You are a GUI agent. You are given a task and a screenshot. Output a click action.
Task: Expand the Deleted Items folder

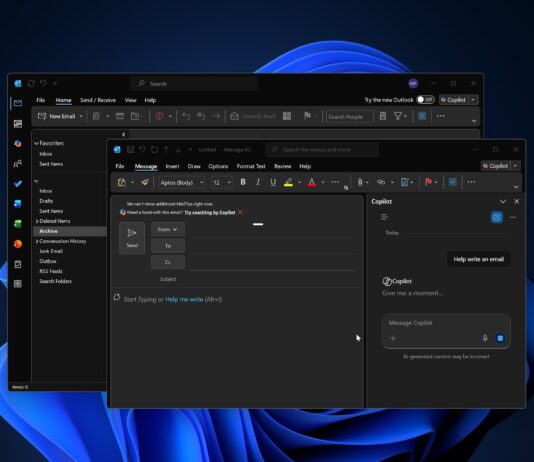pyautogui.click(x=36, y=221)
